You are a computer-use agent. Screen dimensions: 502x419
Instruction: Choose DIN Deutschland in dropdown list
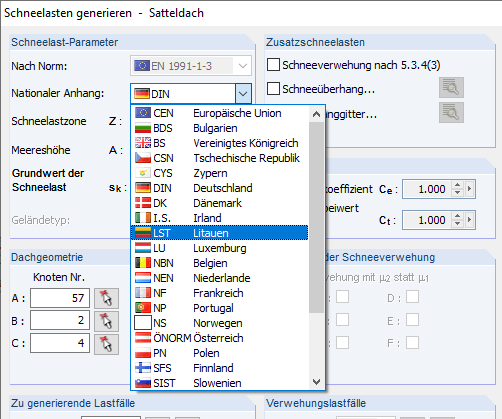tap(220, 188)
